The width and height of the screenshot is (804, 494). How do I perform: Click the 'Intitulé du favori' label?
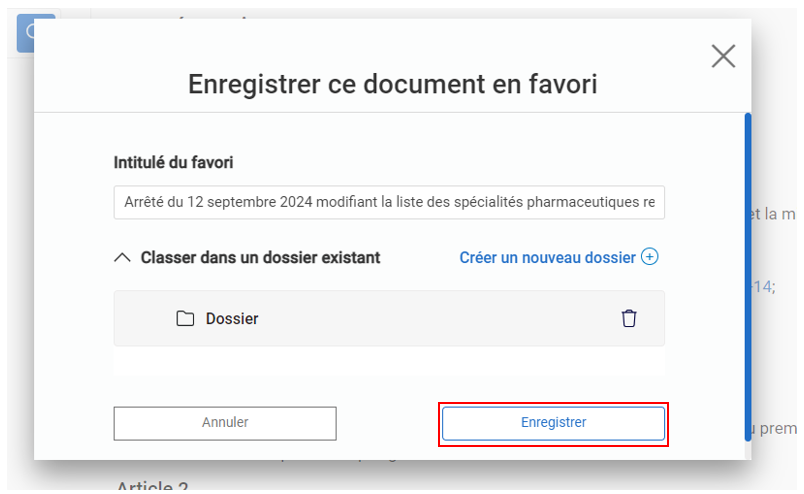point(174,162)
